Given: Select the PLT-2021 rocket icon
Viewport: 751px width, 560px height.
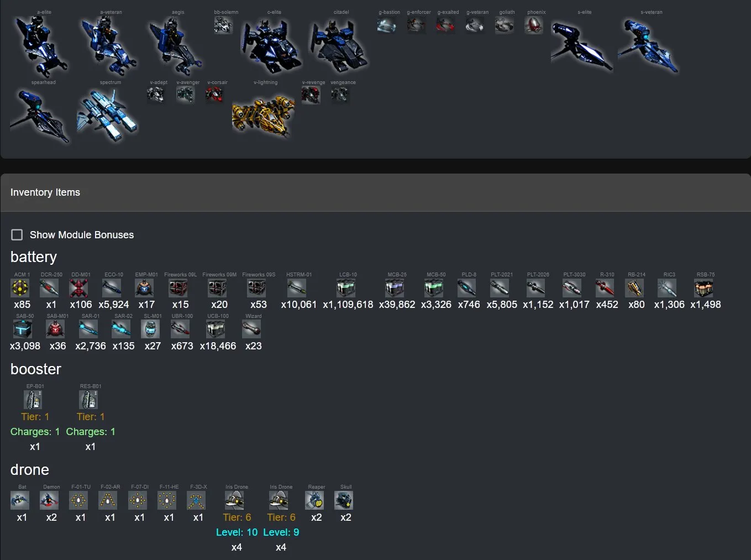Looking at the screenshot, I should (500, 288).
